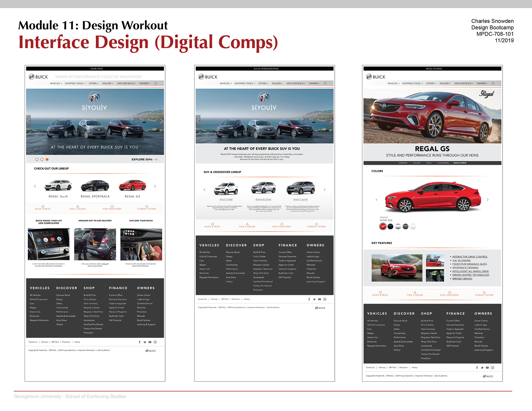Screen dimensions: 532x411
Task: Click Enclave SUV thumbnail
Action: coord(301,188)
